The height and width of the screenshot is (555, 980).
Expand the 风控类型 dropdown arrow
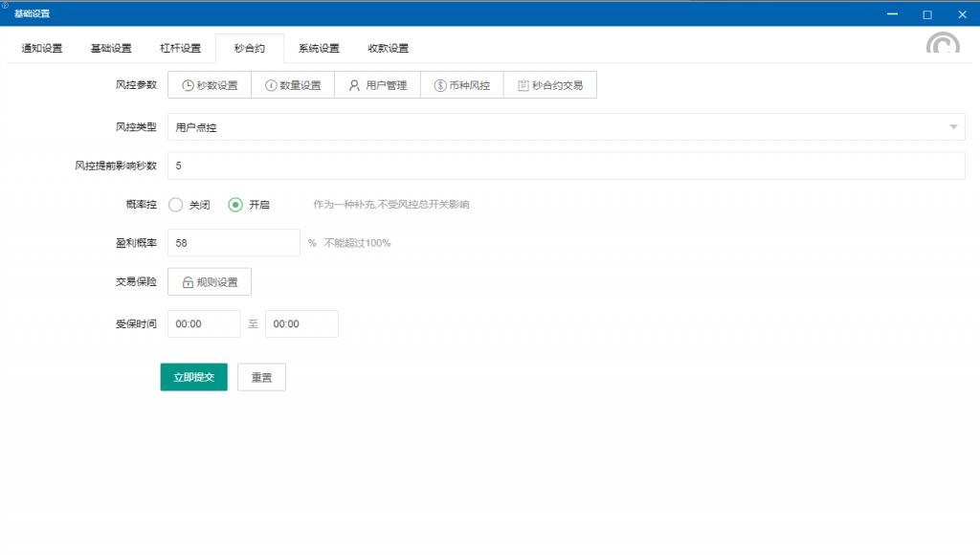click(953, 127)
